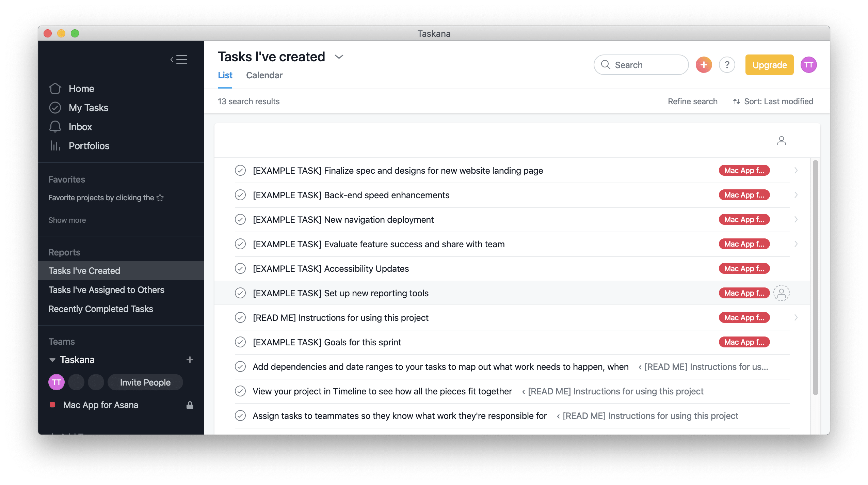Open the help question mark menu
This screenshot has height=485, width=868.
pos(727,65)
